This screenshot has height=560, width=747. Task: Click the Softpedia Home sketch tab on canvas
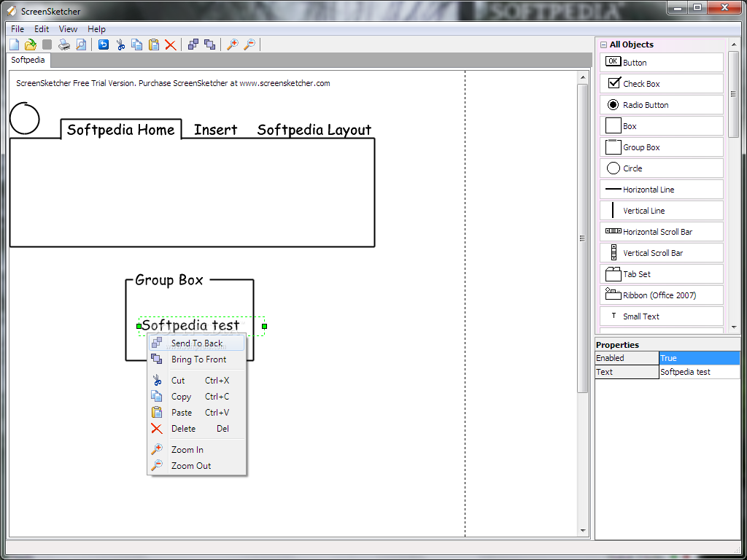tap(121, 130)
